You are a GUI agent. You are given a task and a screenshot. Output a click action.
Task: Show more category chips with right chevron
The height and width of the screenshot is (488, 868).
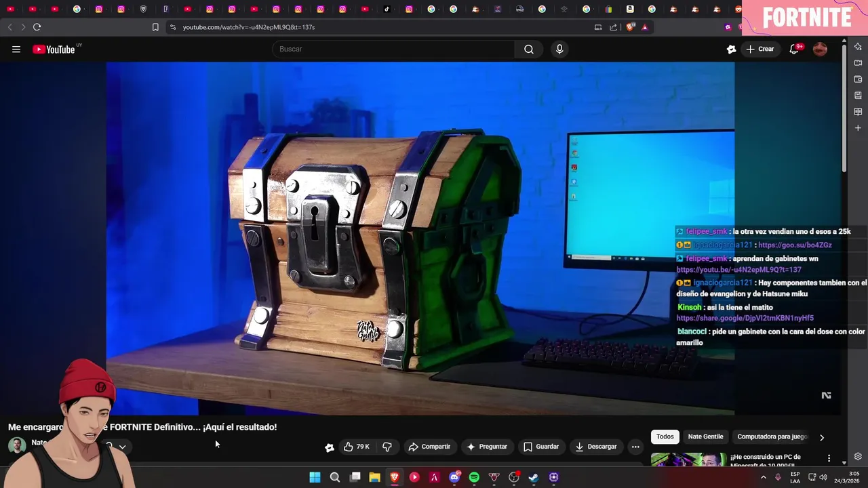[822, 437]
